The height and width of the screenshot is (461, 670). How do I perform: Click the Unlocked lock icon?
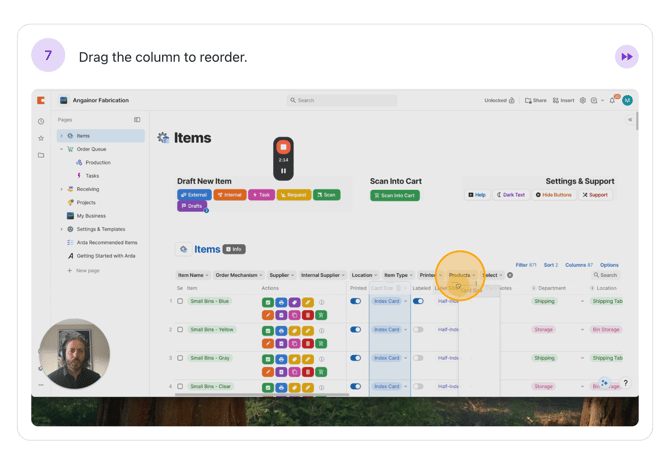click(x=511, y=100)
